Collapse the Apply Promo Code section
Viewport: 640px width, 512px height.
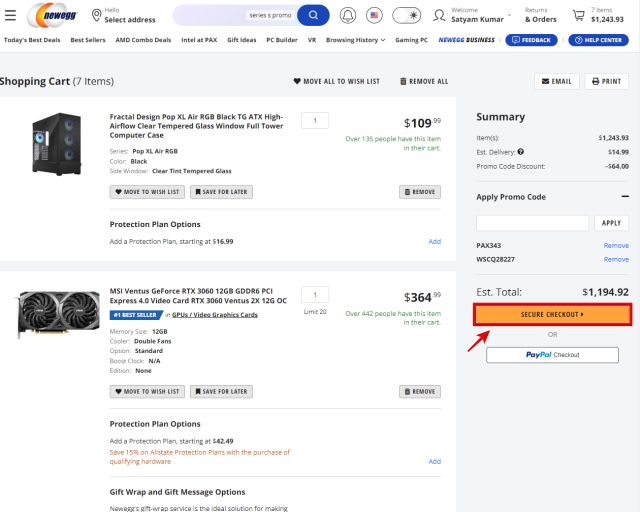(625, 196)
